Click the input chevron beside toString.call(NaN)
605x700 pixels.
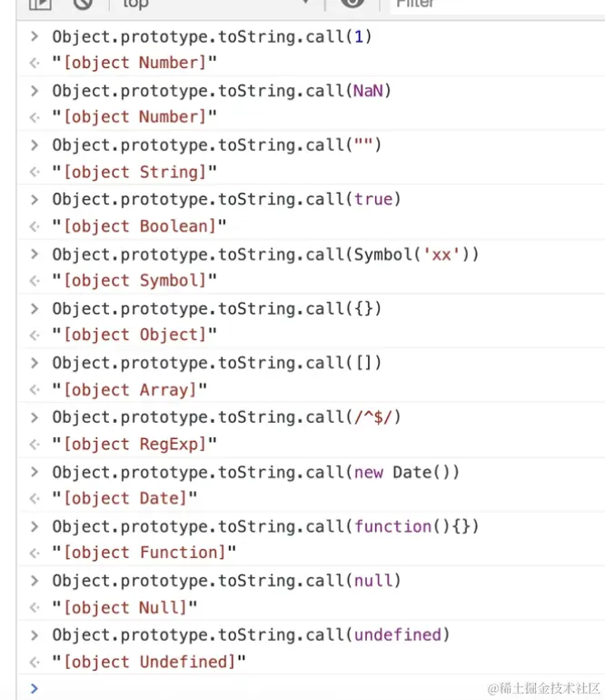[x=35, y=91]
